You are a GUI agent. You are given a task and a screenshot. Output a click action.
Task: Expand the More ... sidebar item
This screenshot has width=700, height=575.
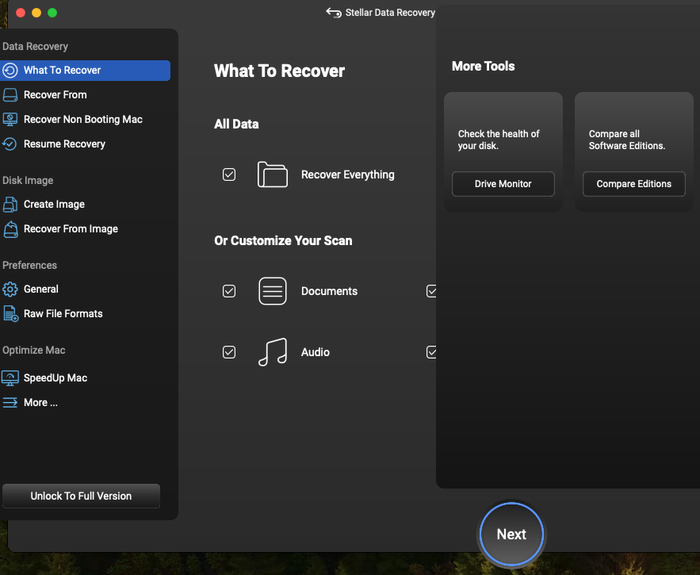click(85, 403)
